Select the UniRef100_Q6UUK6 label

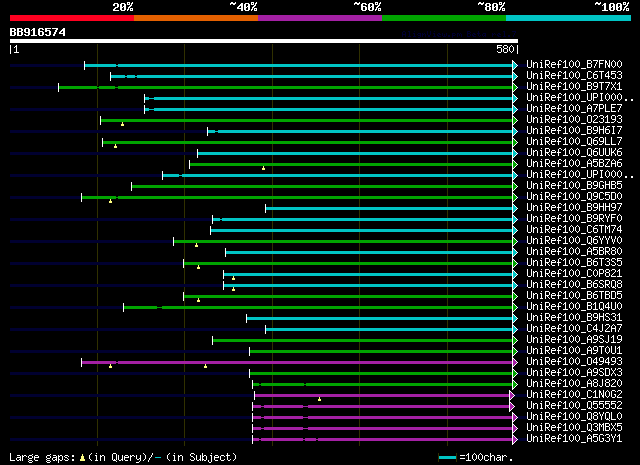click(574, 152)
